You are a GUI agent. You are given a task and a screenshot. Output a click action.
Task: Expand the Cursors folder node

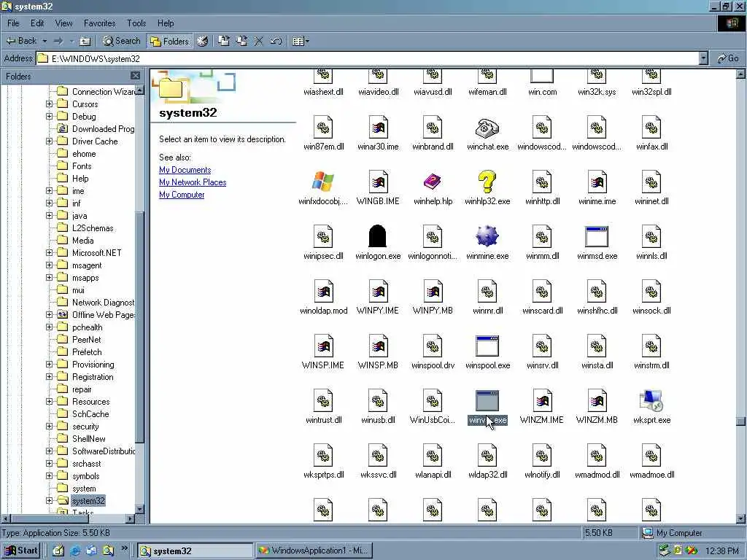point(49,104)
